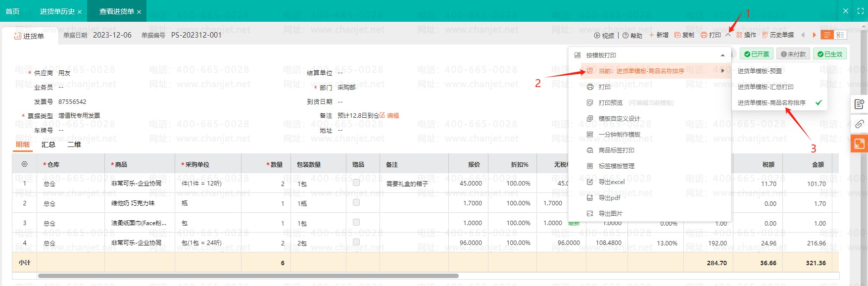The image size is (868, 286).
Task: Click the horizontal scrollbar under the table
Action: coord(247,276)
